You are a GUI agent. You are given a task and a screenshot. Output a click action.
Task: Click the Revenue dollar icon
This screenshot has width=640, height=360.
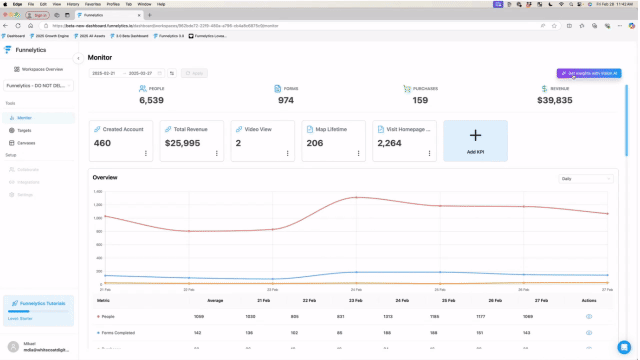pos(544,89)
